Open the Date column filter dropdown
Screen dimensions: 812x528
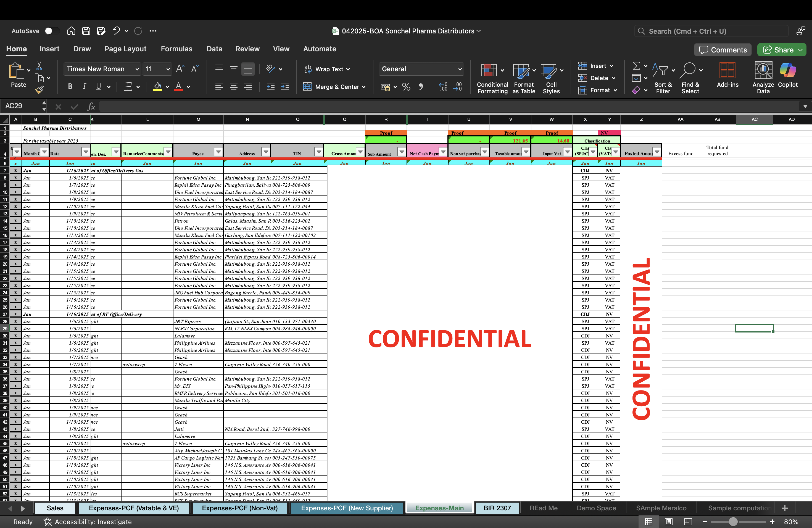tap(85, 151)
